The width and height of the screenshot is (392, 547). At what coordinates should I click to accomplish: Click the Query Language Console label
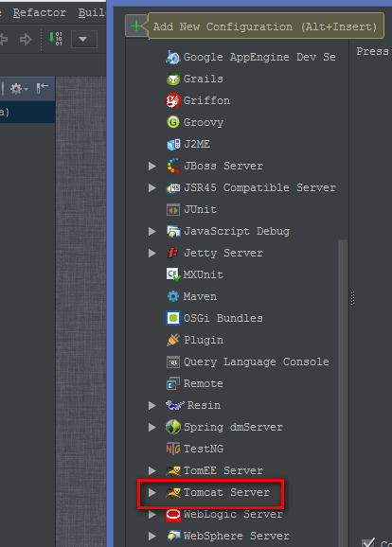[257, 362]
